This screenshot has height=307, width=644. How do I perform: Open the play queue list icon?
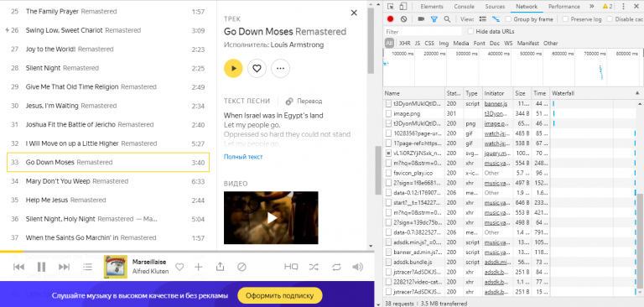coord(87,267)
